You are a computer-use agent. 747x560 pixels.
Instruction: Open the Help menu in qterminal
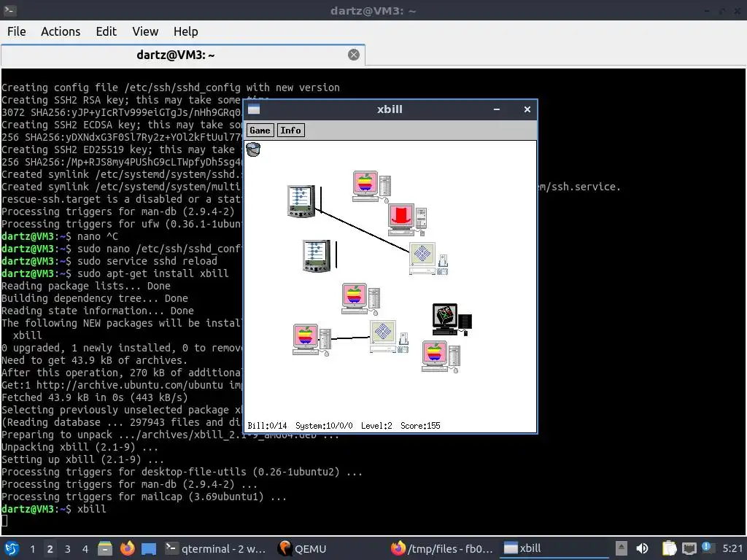click(185, 31)
